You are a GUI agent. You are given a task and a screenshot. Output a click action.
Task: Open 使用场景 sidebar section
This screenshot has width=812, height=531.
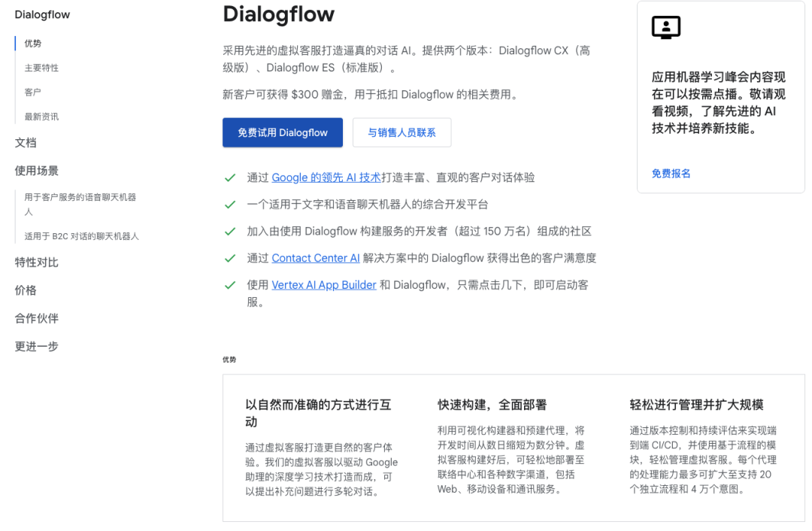36,171
